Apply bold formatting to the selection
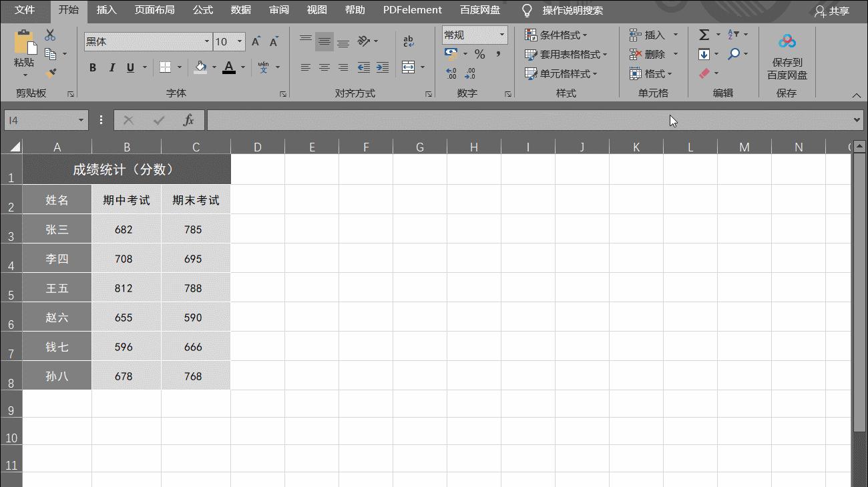The width and height of the screenshot is (868, 487). point(92,67)
